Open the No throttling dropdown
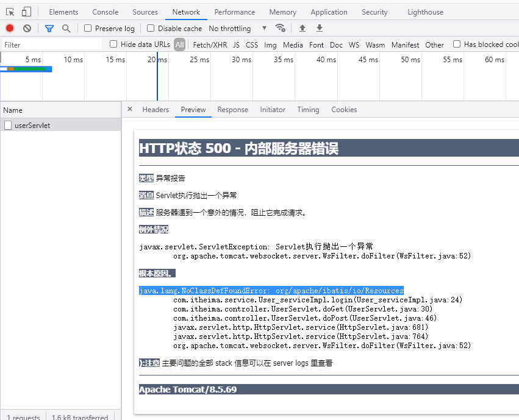The width and height of the screenshot is (519, 420). coord(238,29)
